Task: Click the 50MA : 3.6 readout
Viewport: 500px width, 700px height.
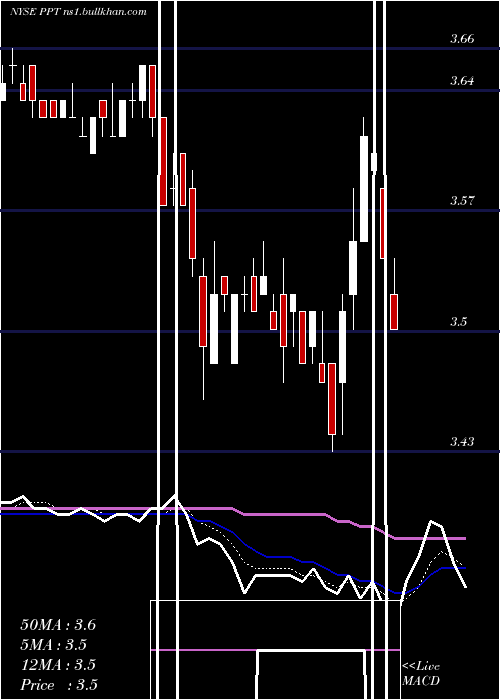Action: [58, 625]
